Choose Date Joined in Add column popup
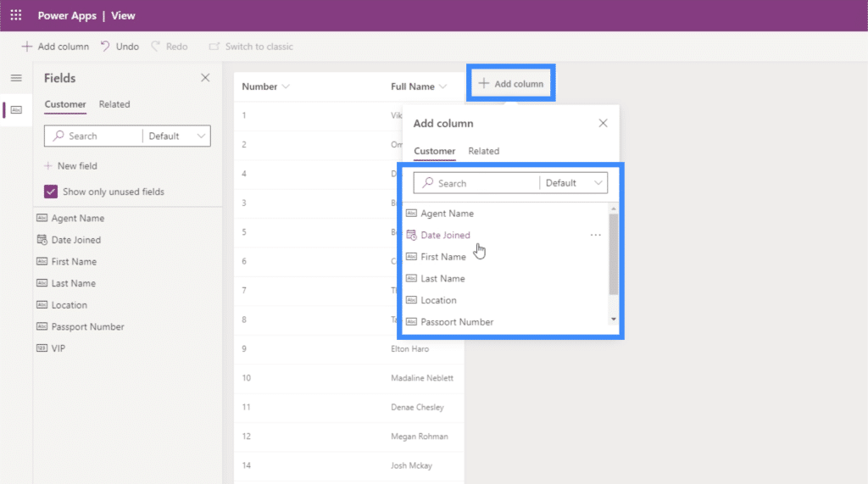 [x=445, y=235]
